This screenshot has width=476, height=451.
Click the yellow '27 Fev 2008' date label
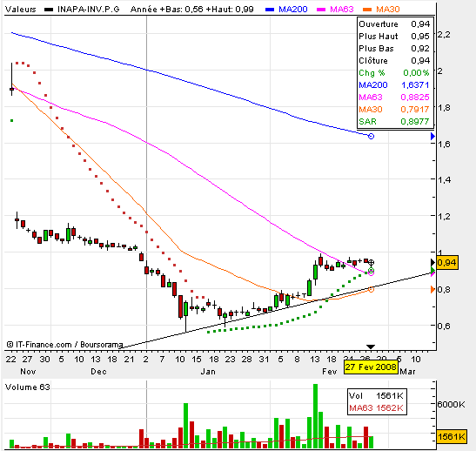(x=371, y=367)
